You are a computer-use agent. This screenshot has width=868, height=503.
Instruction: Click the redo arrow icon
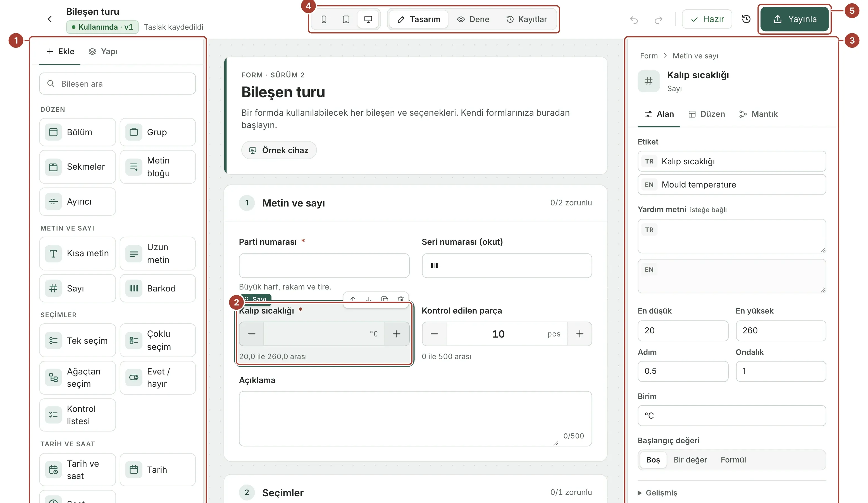(658, 20)
